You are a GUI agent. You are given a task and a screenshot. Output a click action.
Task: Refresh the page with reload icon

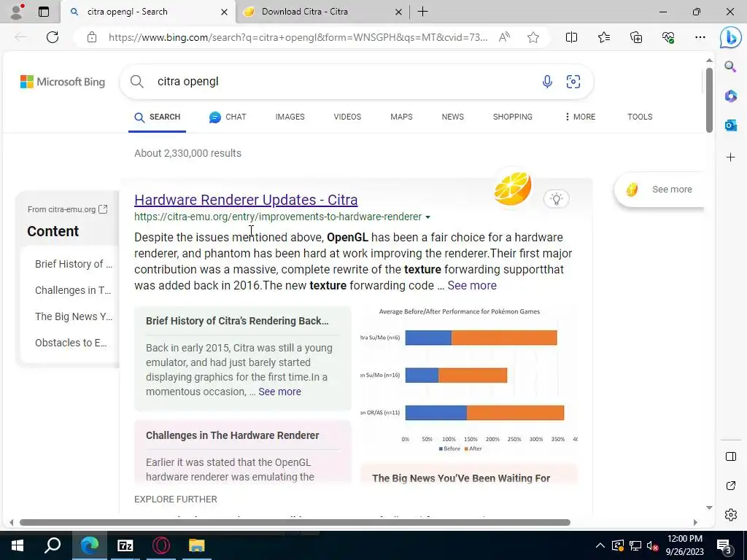point(53,37)
